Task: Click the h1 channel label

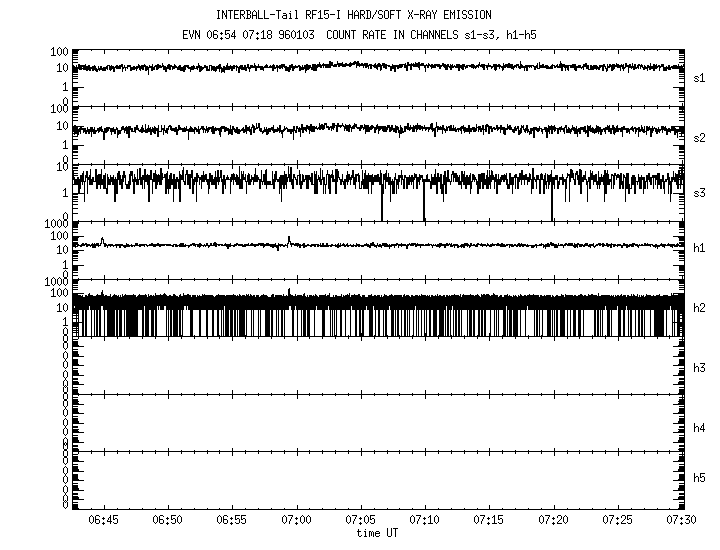Action: 699,248
